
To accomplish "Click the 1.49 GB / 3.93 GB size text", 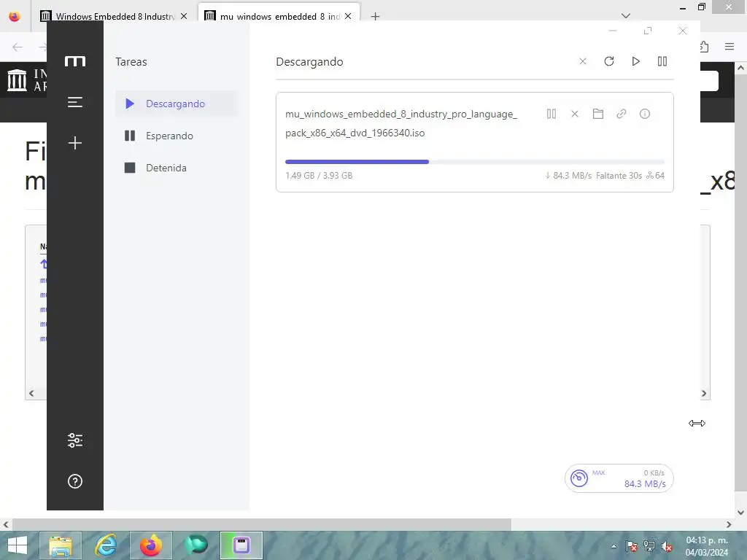I will tap(319, 175).
